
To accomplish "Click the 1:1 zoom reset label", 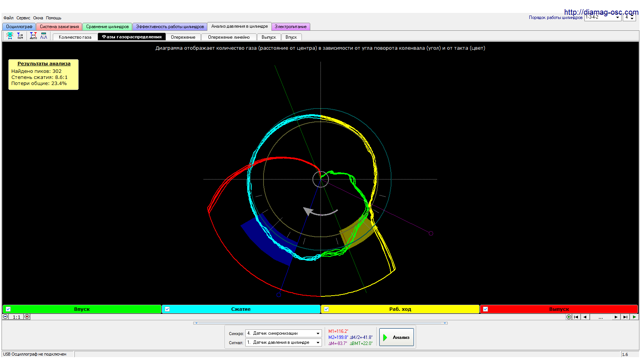I will (x=16, y=317).
